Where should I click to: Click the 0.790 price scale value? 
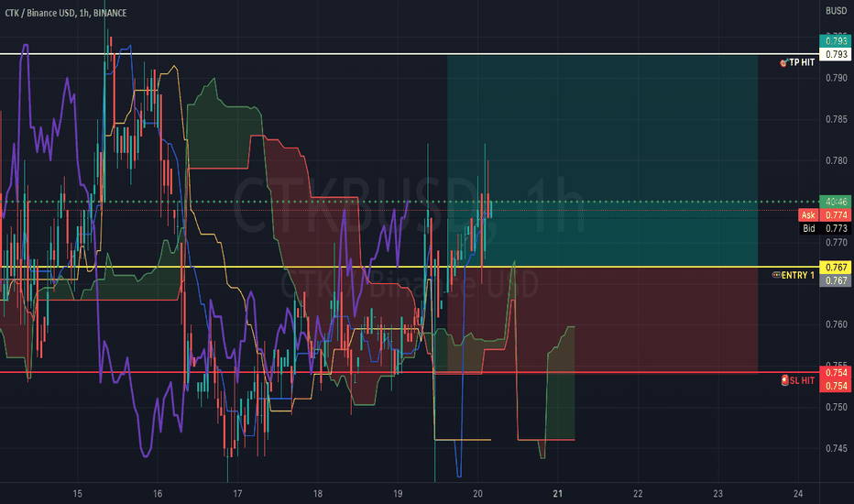pyautogui.click(x=836, y=78)
